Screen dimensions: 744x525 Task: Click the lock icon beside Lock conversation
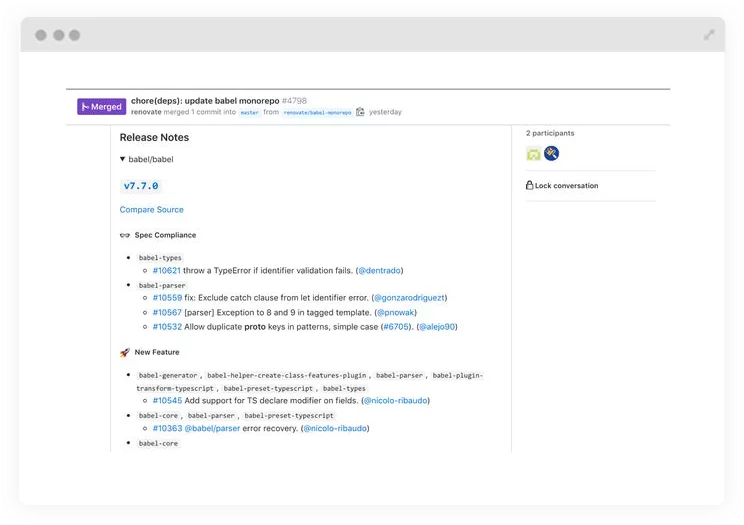click(530, 185)
